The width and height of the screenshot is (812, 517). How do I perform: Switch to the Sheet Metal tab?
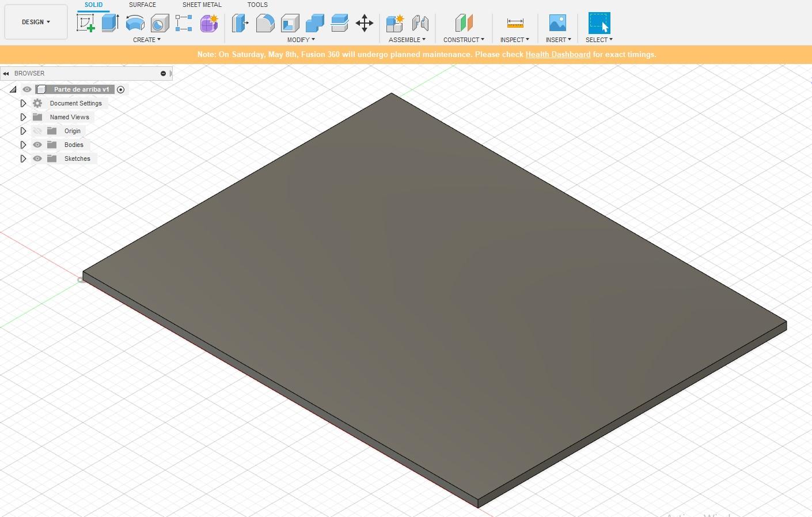click(202, 5)
